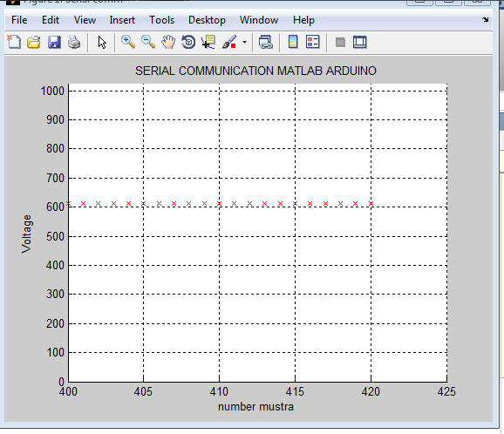The image size is (504, 434).
Task: Open the File menu
Action: tap(19, 20)
